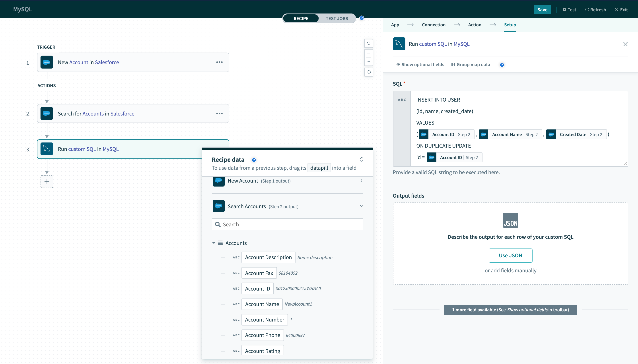This screenshot has width=638, height=364.
Task: Open the help icon beside Test Jobs
Action: pyautogui.click(x=362, y=18)
